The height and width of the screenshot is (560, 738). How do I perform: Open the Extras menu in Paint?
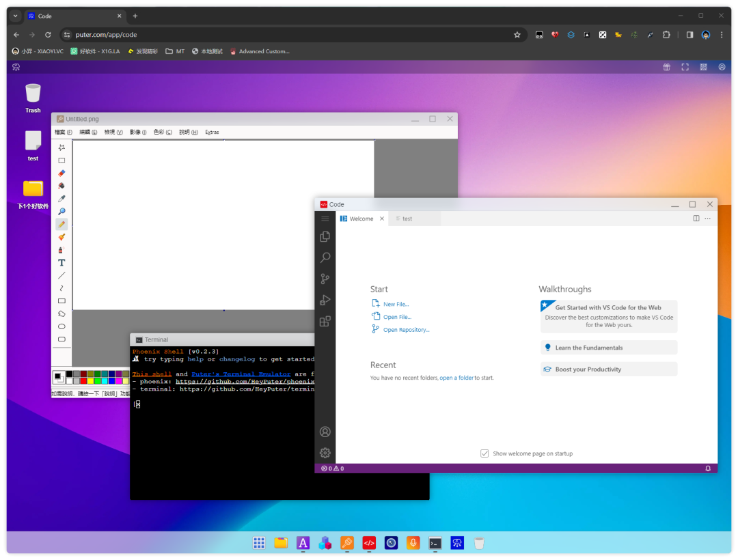pos(212,132)
